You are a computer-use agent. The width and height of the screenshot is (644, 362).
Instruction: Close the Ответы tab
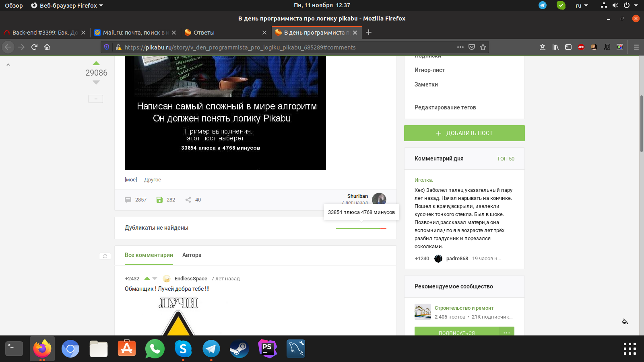264,33
